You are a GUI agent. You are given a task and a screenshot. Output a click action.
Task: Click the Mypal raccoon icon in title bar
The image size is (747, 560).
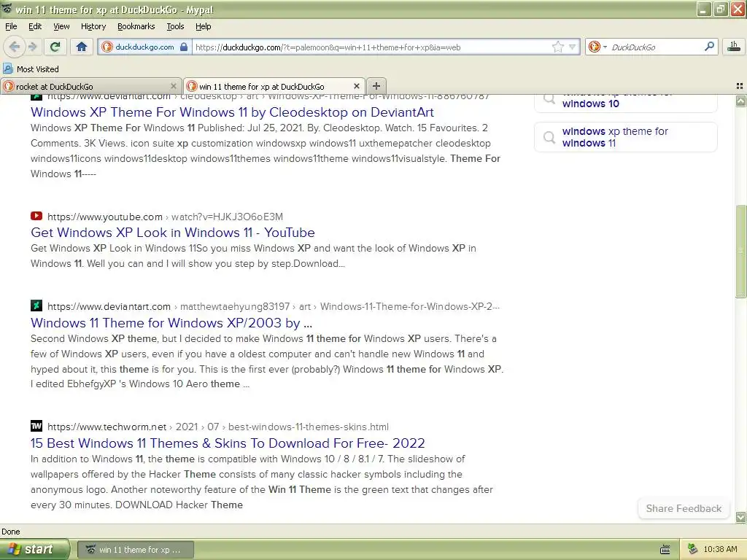click(x=7, y=9)
